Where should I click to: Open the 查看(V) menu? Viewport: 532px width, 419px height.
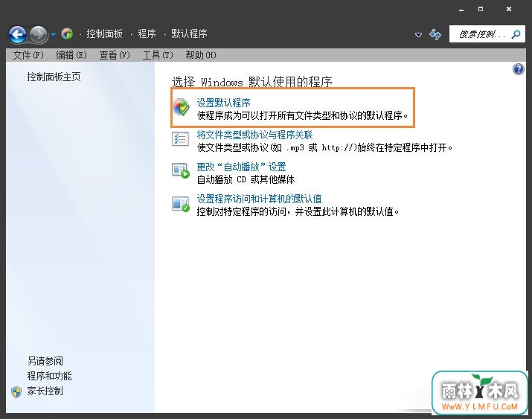[115, 55]
